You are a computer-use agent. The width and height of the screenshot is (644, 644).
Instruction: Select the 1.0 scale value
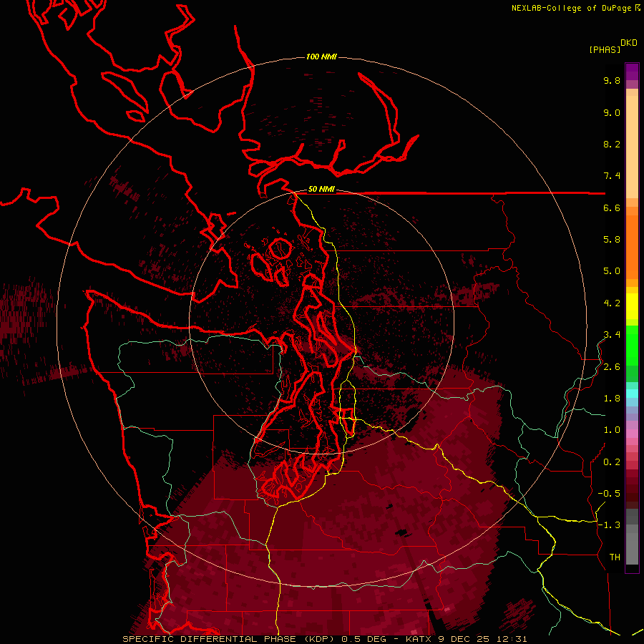click(612, 430)
